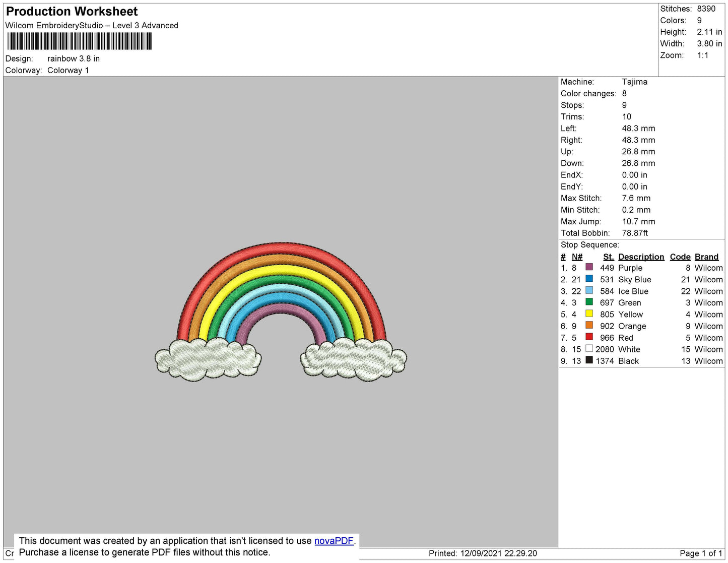Click the rainbow embroidery design preview
Image resolution: width=728 pixels, height=563 pixels.
(x=281, y=311)
